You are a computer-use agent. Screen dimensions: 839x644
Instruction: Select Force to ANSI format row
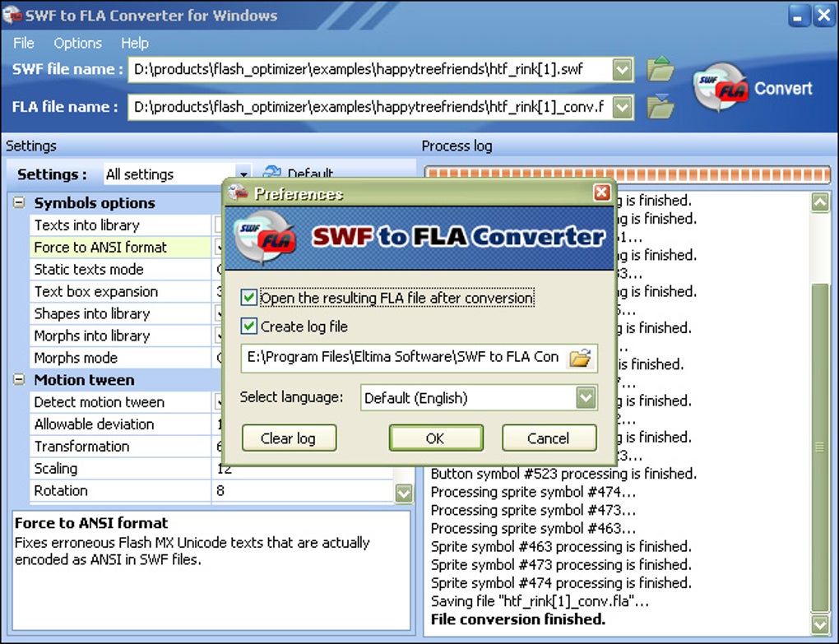point(120,247)
